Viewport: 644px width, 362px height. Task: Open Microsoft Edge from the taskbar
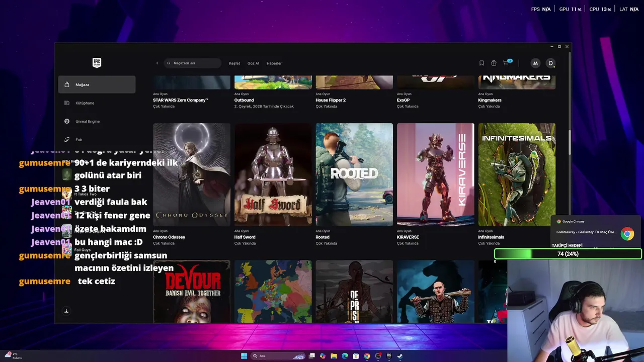[345, 356]
